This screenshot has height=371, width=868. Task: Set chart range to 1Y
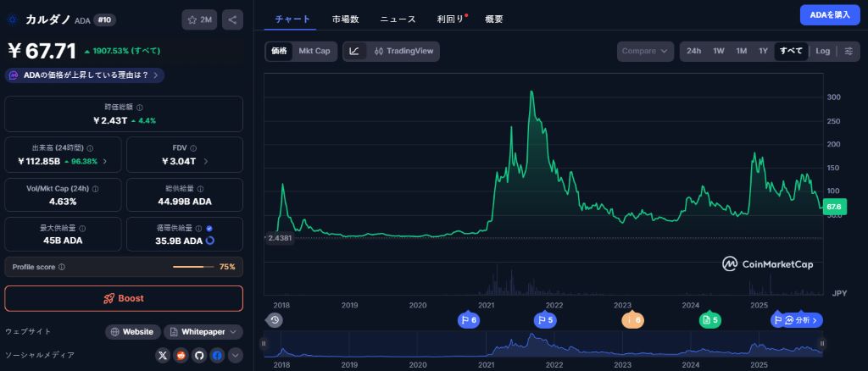tap(764, 52)
